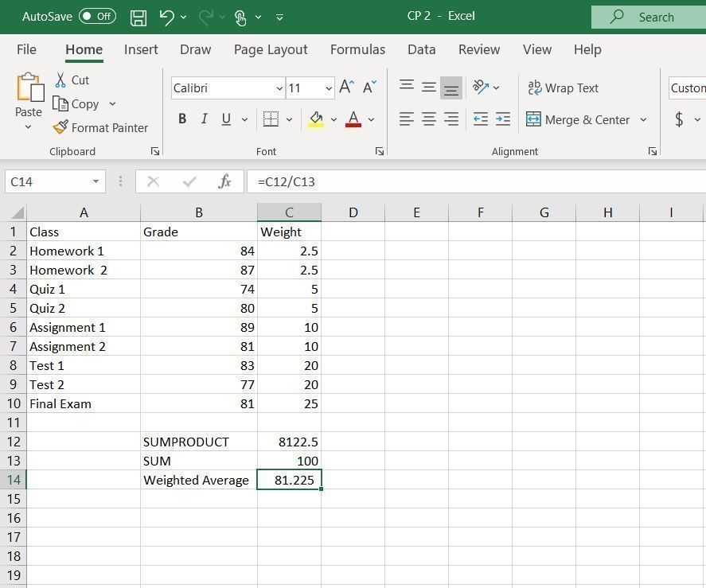
Task: Apply the Accounting Number Format dollar icon
Action: (678, 119)
